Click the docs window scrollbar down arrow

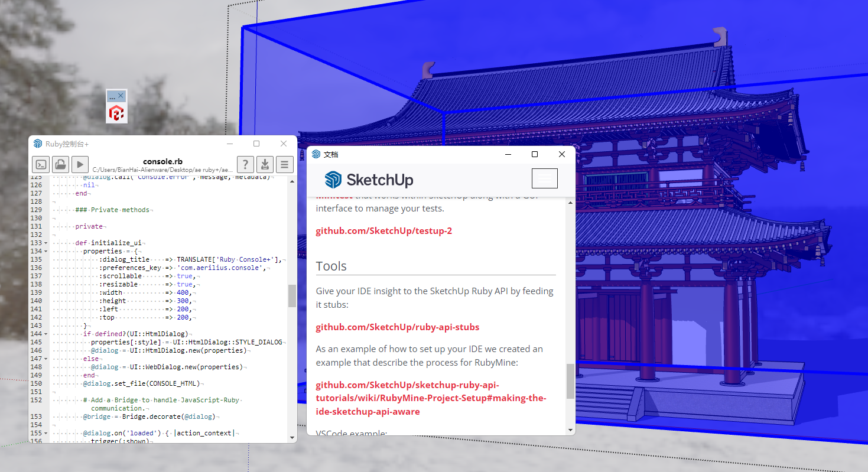[570, 429]
